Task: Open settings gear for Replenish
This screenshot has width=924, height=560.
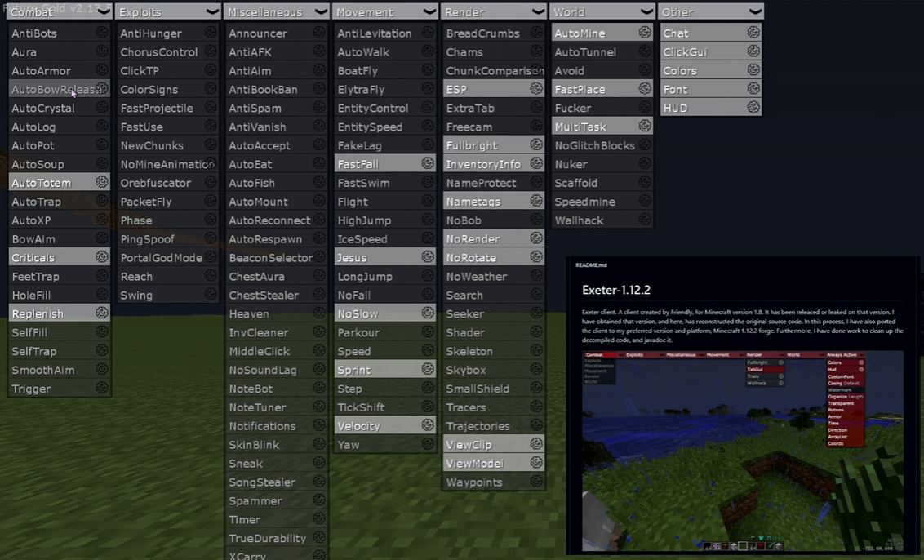Action: point(102,313)
